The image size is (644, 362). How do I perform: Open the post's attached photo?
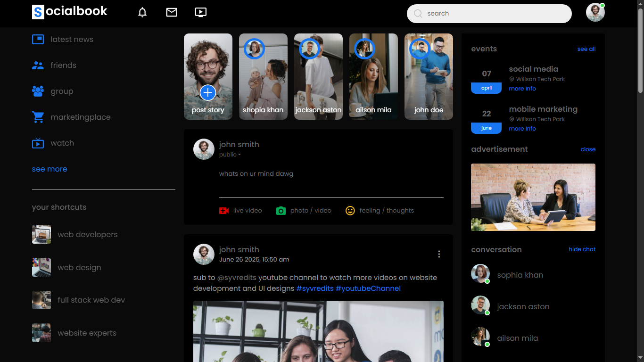pyautogui.click(x=318, y=331)
